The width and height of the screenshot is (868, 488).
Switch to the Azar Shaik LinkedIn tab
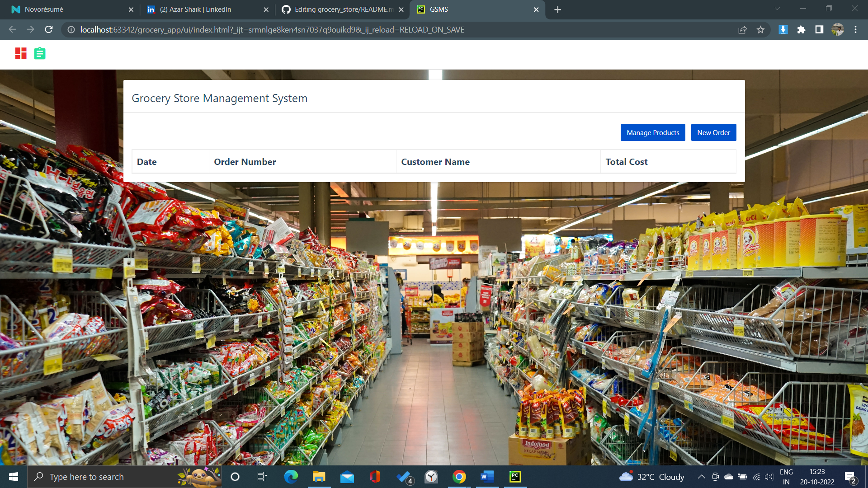point(206,9)
